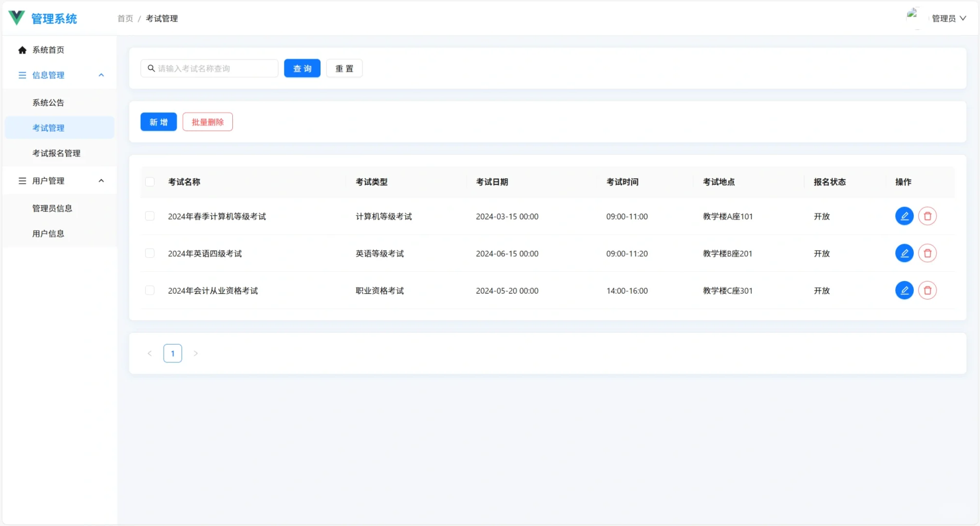Check the 2024年会计从业资格考试 row checkbox
Image resolution: width=980 pixels, height=526 pixels.
150,290
